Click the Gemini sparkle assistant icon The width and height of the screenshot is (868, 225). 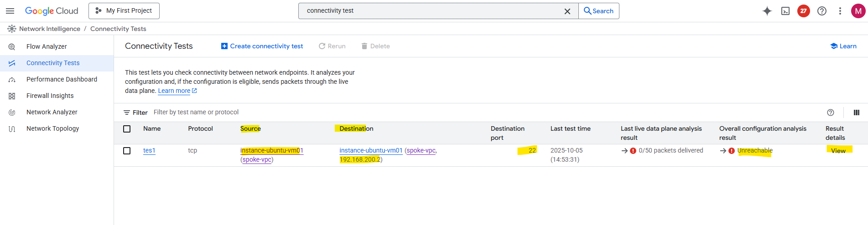point(767,11)
